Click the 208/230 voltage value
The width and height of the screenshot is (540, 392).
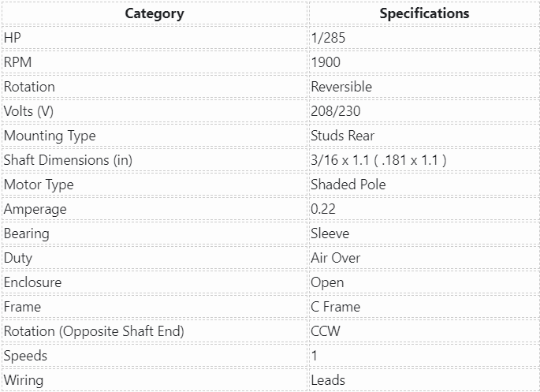click(x=335, y=111)
